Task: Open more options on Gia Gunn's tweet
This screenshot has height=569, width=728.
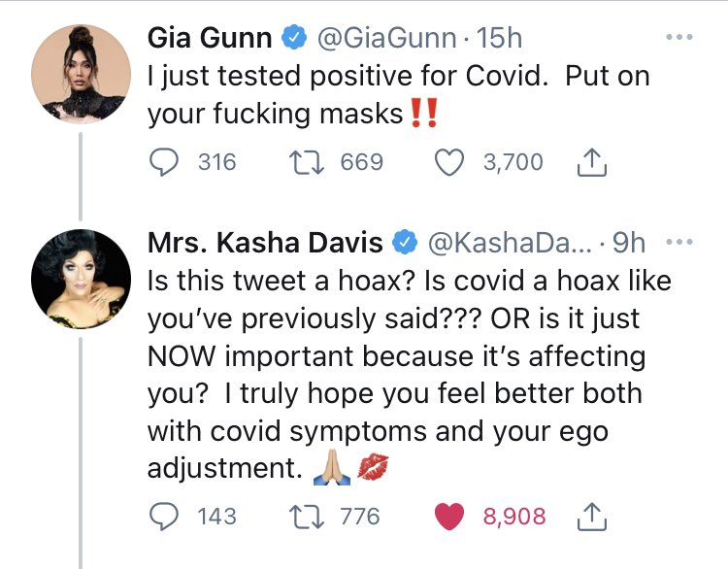Action: click(679, 37)
